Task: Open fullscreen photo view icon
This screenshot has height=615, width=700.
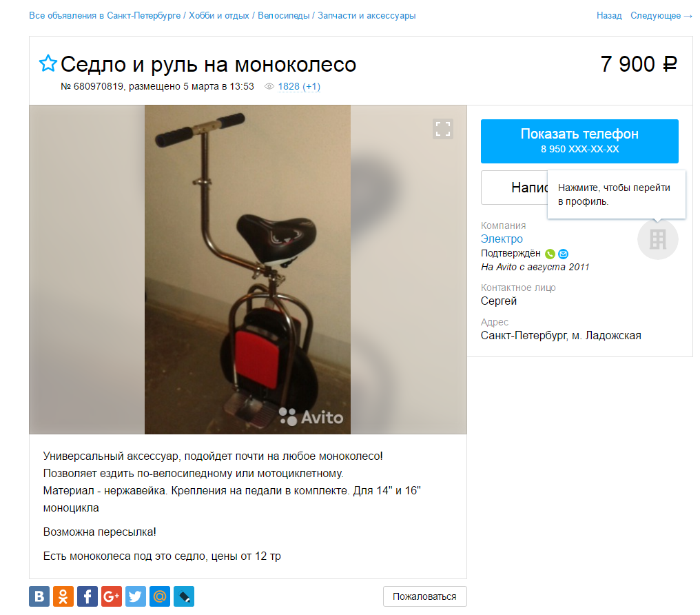Action: pyautogui.click(x=443, y=129)
